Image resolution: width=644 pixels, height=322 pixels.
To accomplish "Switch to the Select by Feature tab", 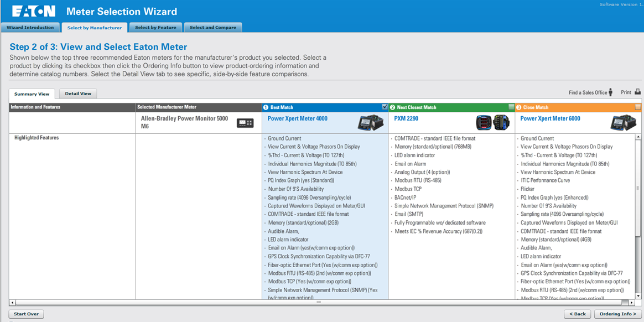I will (x=155, y=28).
